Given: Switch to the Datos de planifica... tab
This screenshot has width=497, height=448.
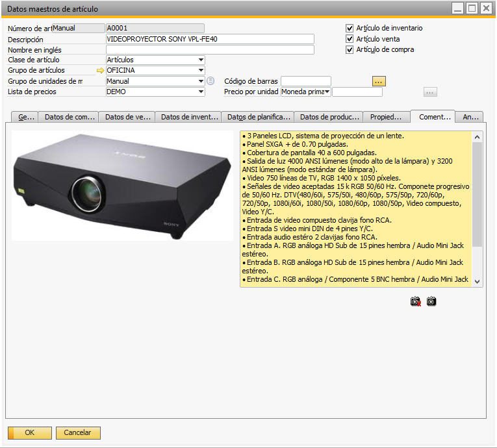Looking at the screenshot, I should 258,117.
